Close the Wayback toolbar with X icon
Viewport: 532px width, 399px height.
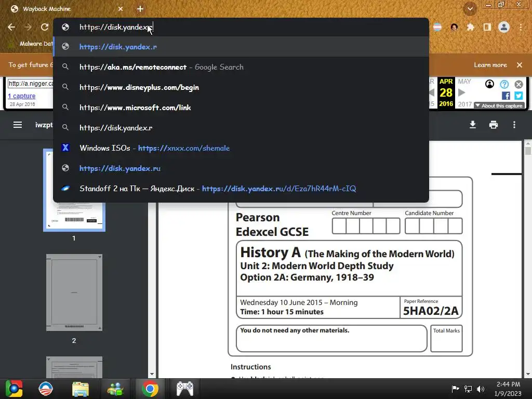click(518, 84)
